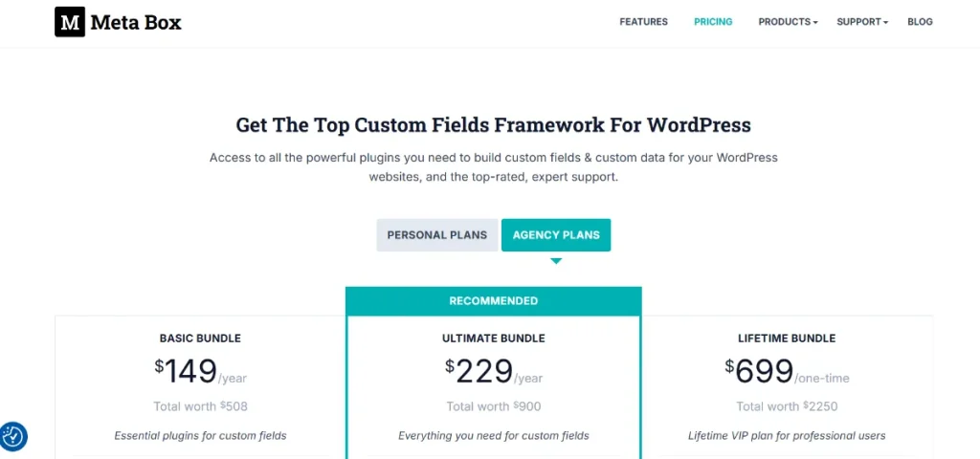Screen dimensions: 980x459
Task: Click the $229 per year price
Action: (493, 371)
